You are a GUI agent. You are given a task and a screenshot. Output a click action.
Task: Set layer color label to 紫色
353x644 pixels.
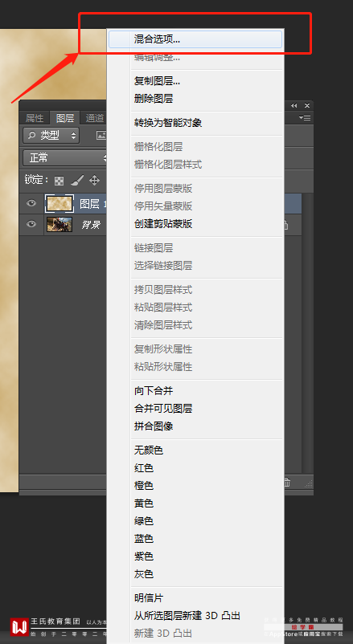(144, 556)
